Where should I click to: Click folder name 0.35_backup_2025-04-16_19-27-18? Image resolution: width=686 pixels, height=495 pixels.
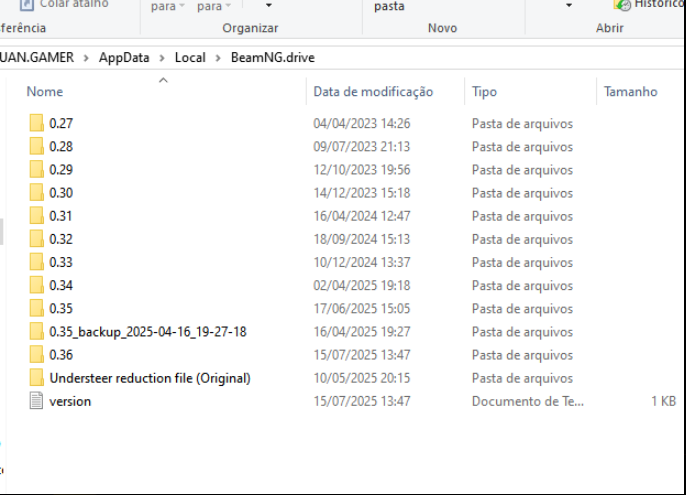tap(148, 332)
